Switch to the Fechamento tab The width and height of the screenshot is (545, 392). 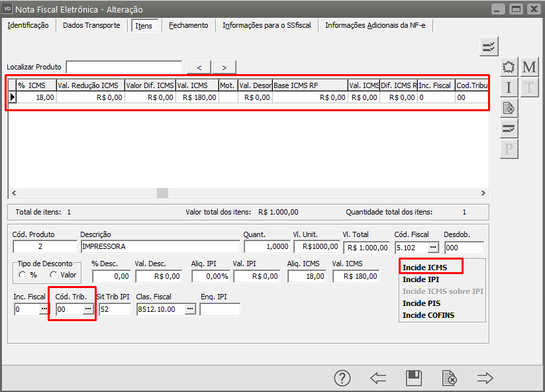pyautogui.click(x=188, y=25)
